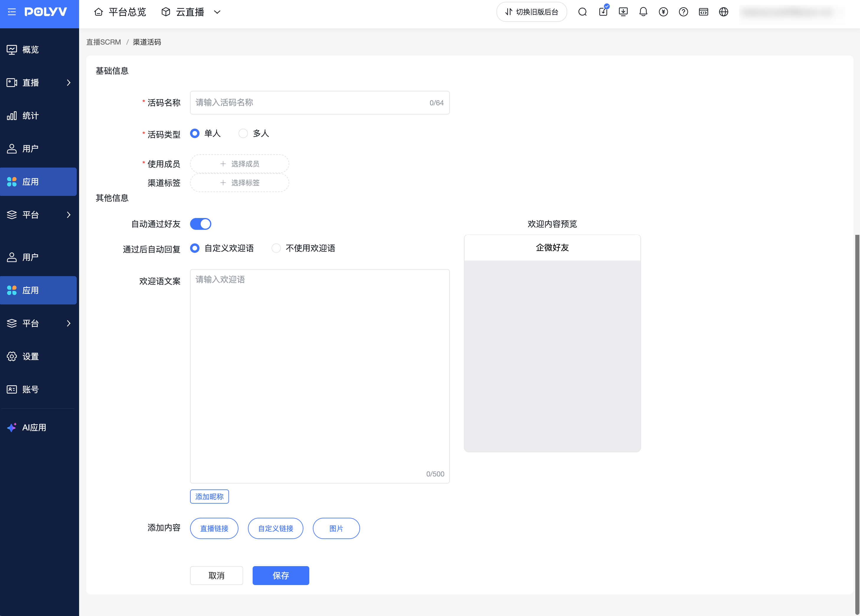Open the help question mark icon
This screenshot has width=860, height=616.
pyautogui.click(x=683, y=12)
